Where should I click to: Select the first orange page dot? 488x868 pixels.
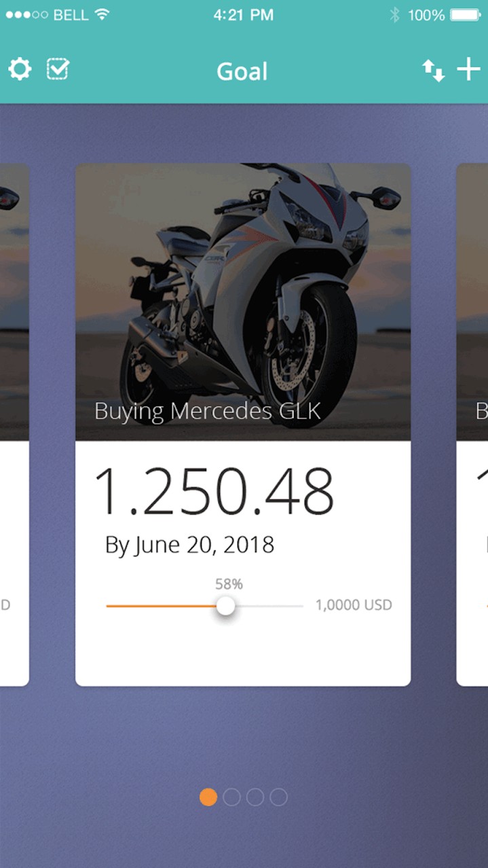pos(208,797)
